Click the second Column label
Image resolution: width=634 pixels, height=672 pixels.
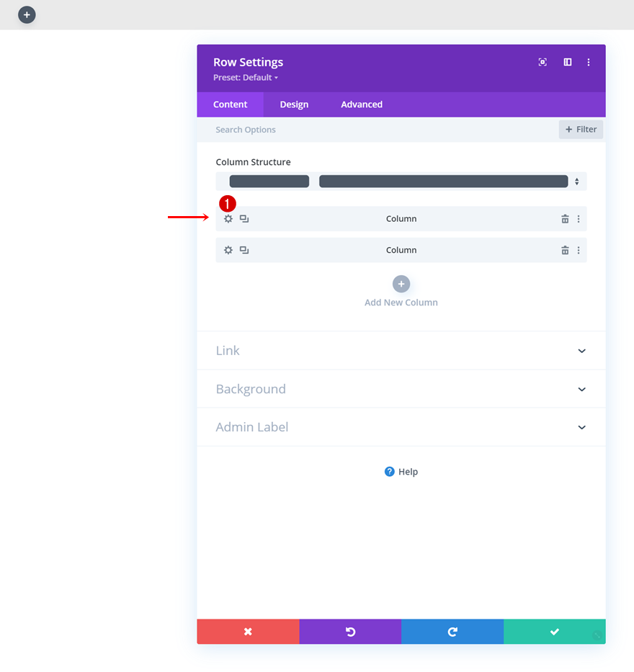401,250
